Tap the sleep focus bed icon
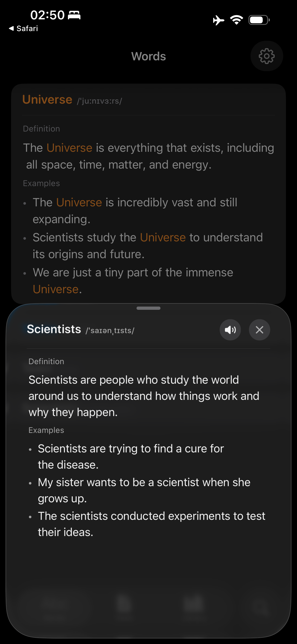 pyautogui.click(x=74, y=15)
